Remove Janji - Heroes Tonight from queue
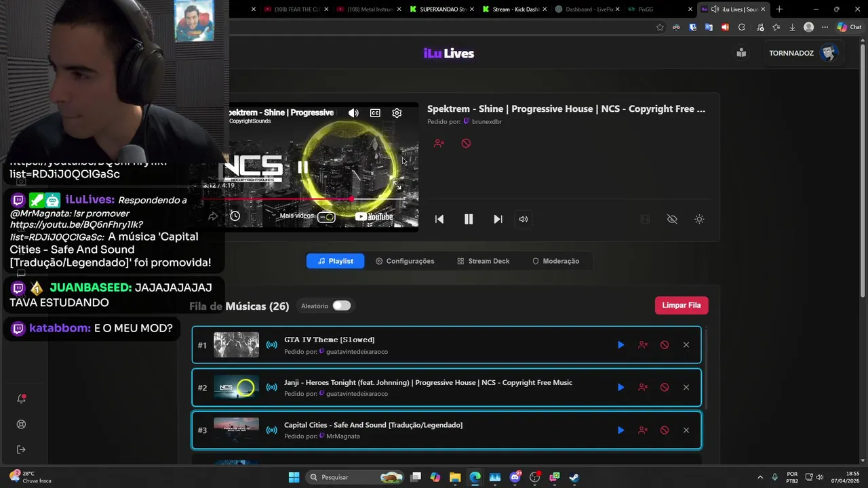 point(686,388)
